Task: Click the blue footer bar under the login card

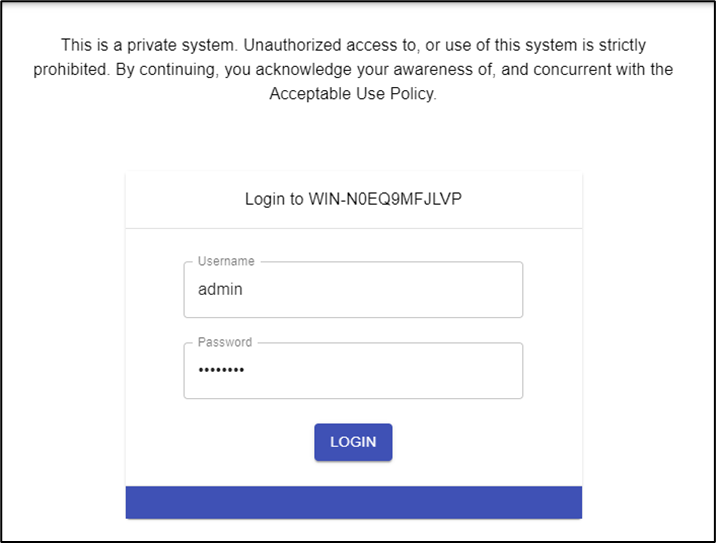Action: [353, 502]
